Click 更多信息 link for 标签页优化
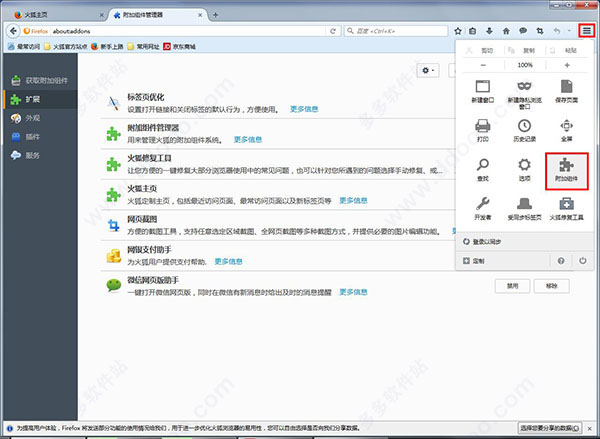600x439 pixels. pyautogui.click(x=304, y=109)
